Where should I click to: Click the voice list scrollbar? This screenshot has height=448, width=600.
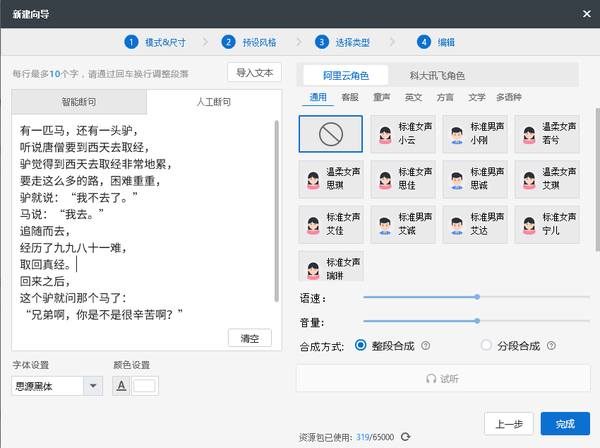point(598,180)
